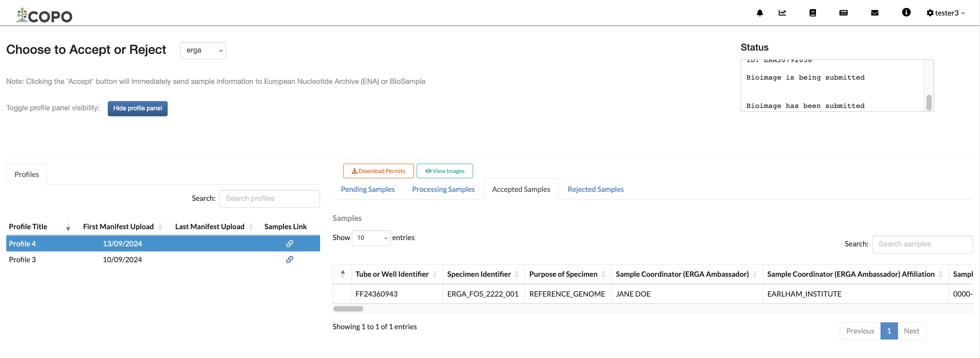Click the FF24360943 cell
This screenshot has width=980, height=358.
coord(397,294)
